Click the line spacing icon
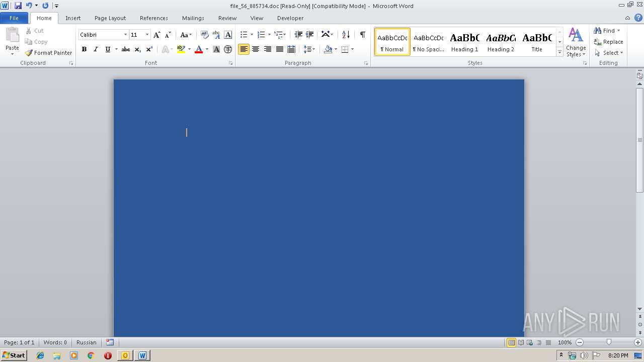The width and height of the screenshot is (644, 362). pos(307,49)
